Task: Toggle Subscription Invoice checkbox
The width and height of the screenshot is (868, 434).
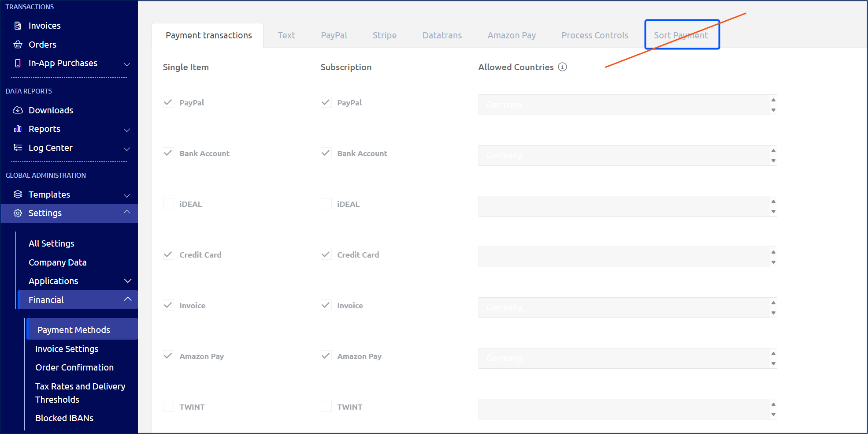Action: (326, 305)
